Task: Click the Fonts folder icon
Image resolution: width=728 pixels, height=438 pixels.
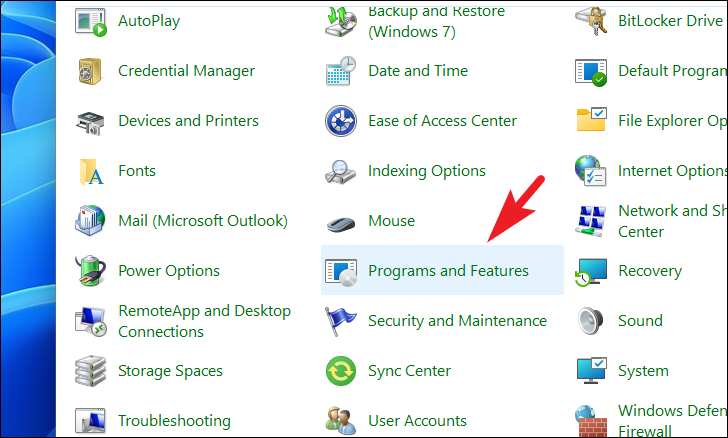Action: (x=91, y=171)
